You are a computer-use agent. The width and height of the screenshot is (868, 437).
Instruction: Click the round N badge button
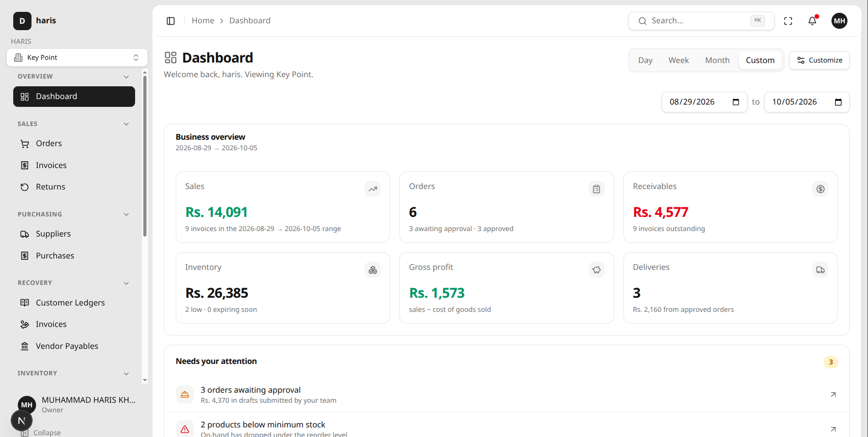point(21,421)
